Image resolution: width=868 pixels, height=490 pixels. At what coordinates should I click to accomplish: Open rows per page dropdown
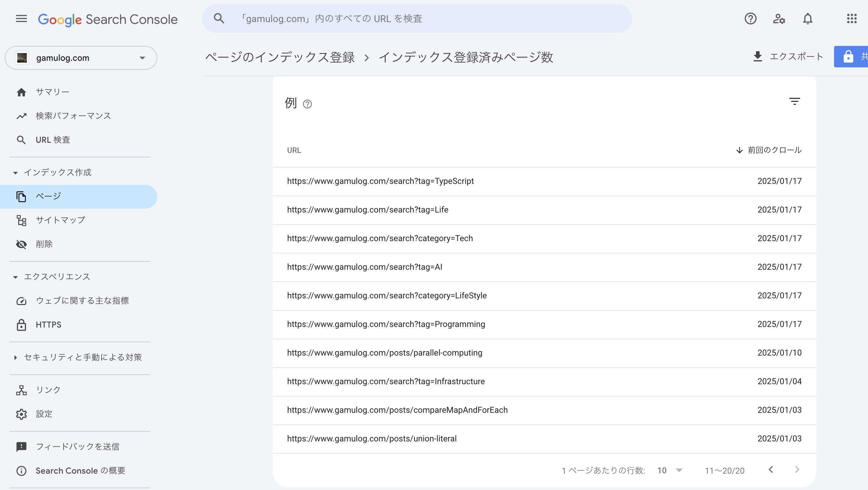click(x=670, y=470)
